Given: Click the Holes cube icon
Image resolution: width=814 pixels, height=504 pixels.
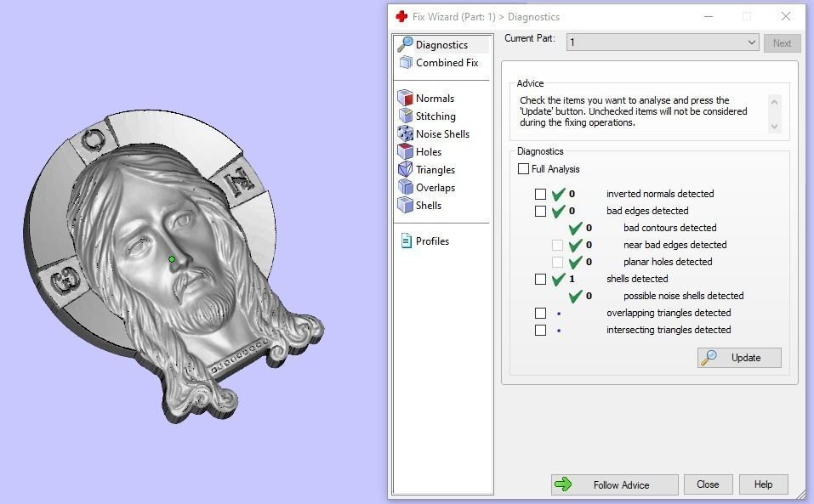Looking at the screenshot, I should [405, 152].
